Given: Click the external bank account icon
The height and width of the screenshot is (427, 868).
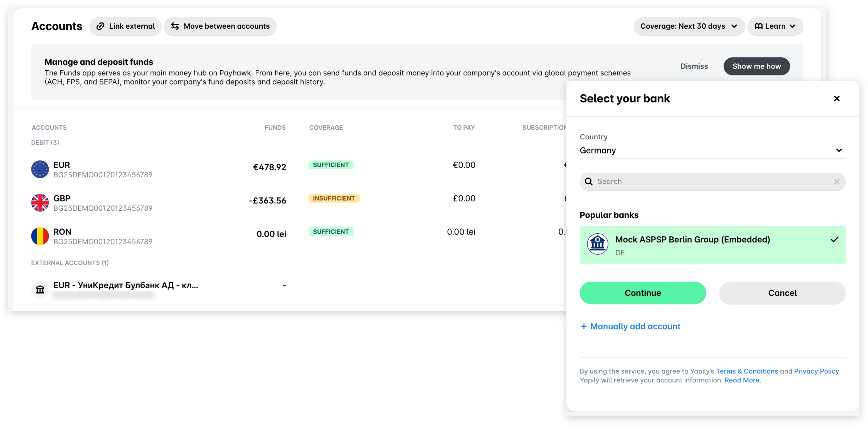Looking at the screenshot, I should click(x=40, y=290).
